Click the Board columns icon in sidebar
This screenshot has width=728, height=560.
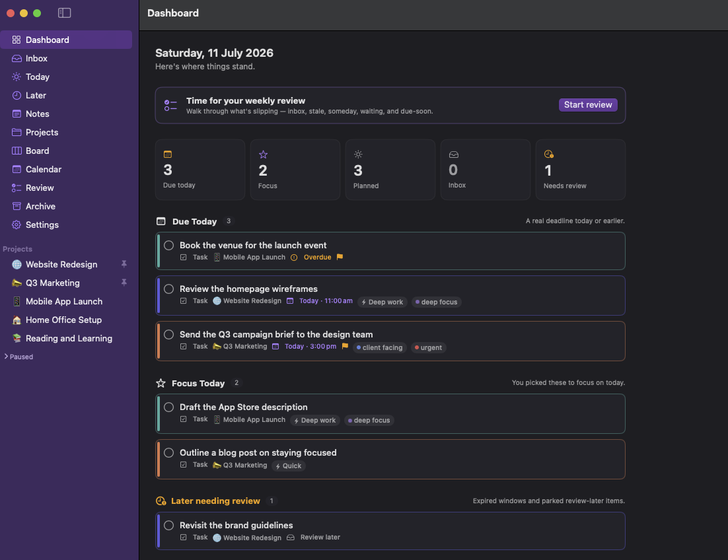(x=17, y=151)
